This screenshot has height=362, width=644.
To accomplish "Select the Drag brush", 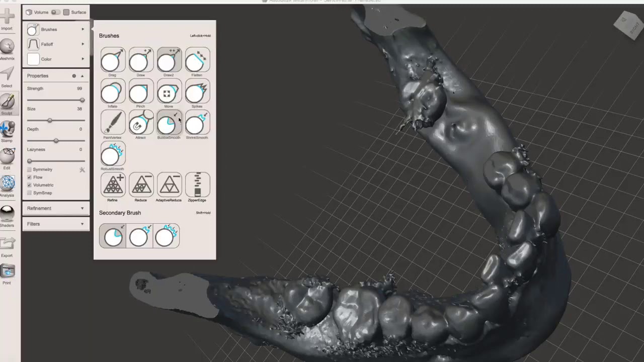I will pyautogui.click(x=113, y=61).
